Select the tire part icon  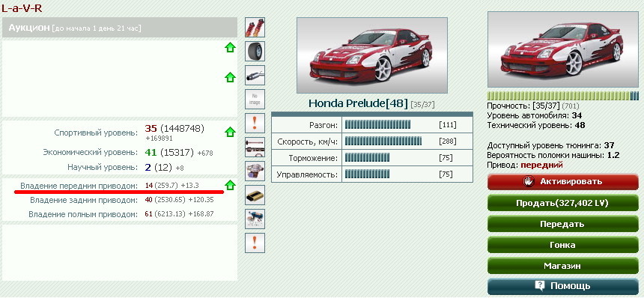(255, 52)
